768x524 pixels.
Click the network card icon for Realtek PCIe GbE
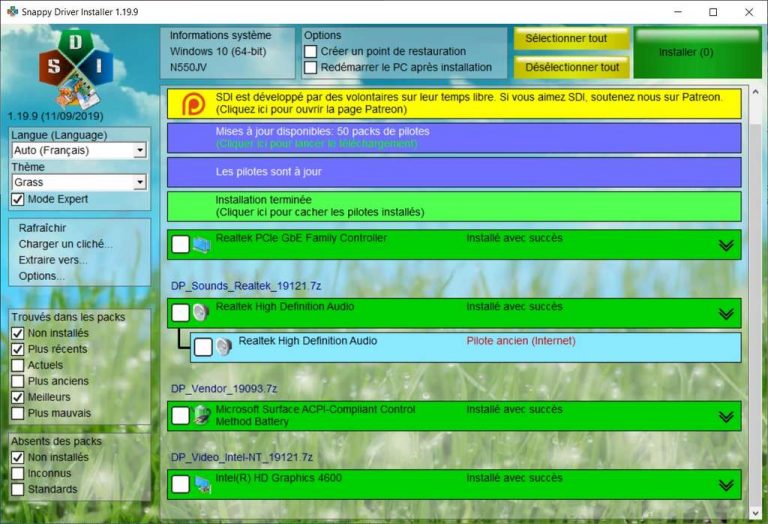pyautogui.click(x=202, y=245)
